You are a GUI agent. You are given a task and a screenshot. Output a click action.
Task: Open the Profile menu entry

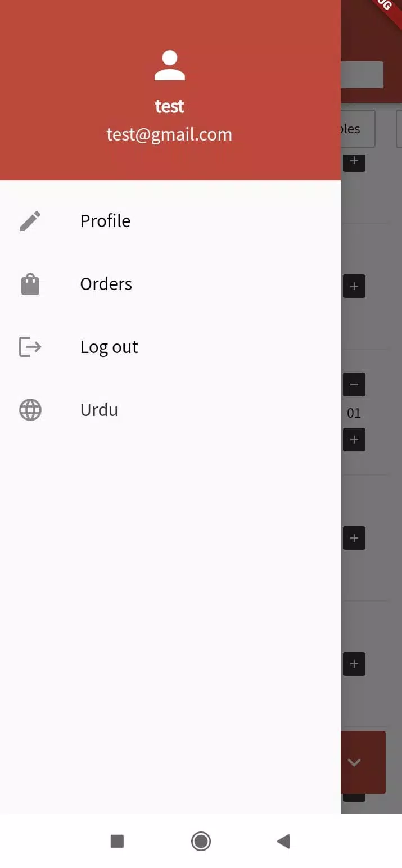[x=170, y=221]
